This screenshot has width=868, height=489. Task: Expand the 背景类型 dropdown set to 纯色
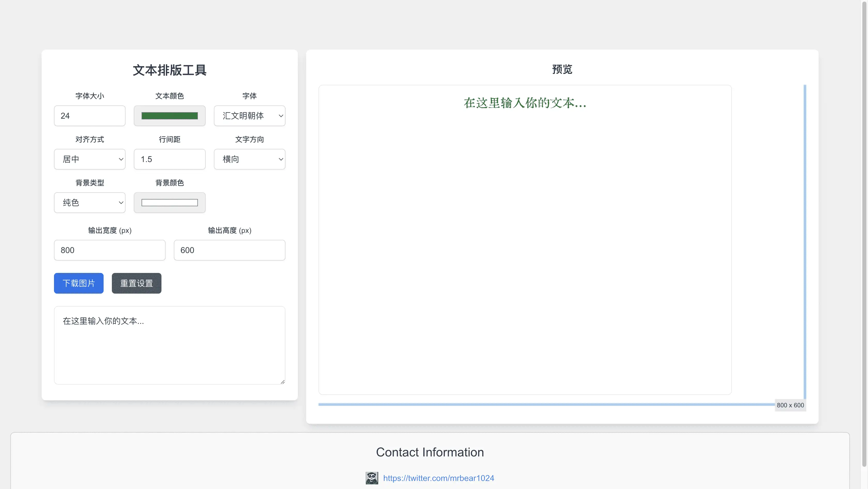pyautogui.click(x=90, y=203)
